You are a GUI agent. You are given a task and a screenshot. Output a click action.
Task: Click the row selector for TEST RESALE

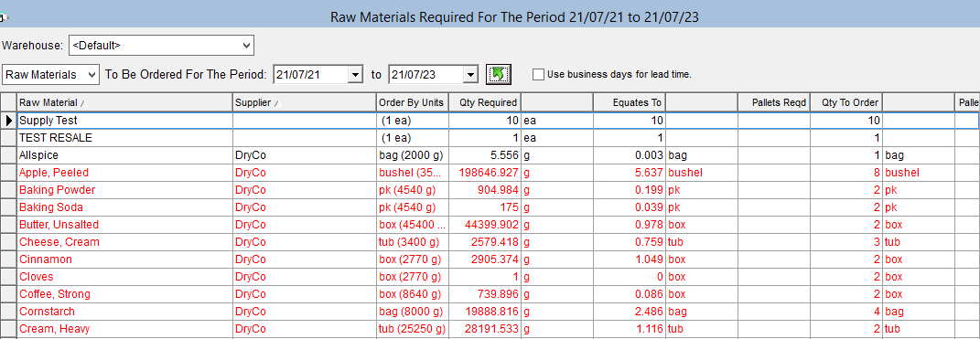tap(9, 138)
